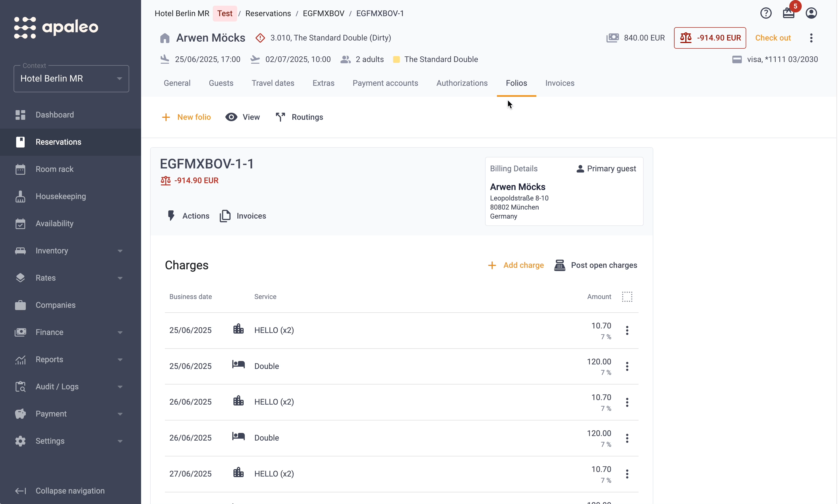The image size is (838, 504).
Task: Open the user account profile icon
Action: pyautogui.click(x=811, y=13)
